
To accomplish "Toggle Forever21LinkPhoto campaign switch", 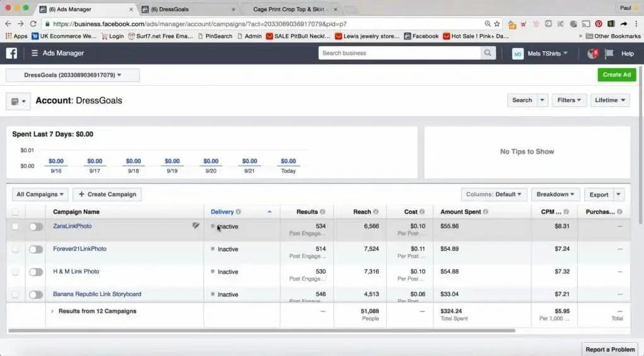I will (x=36, y=250).
